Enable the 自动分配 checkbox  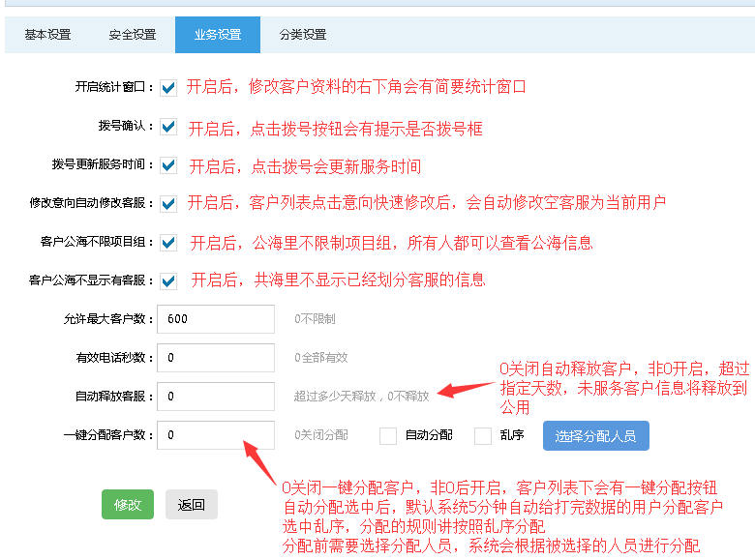(x=388, y=436)
